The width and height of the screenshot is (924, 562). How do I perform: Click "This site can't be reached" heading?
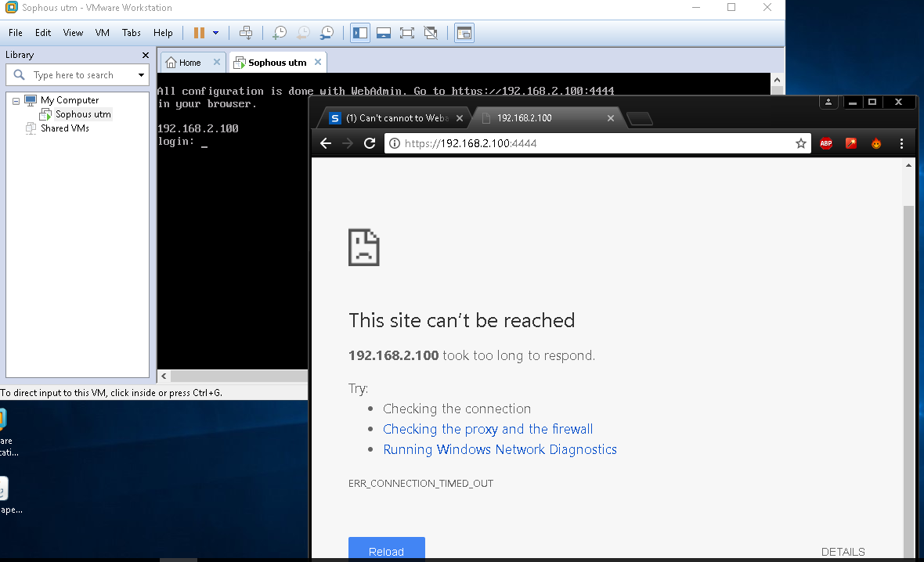[461, 320]
